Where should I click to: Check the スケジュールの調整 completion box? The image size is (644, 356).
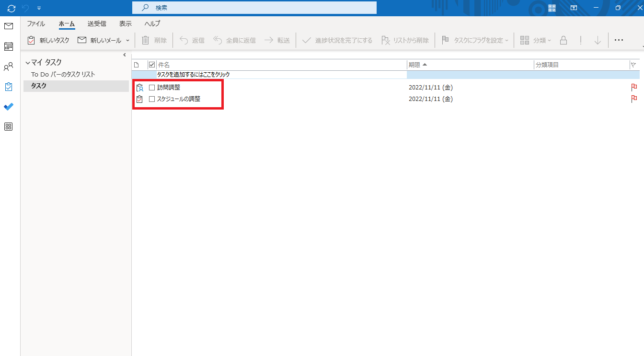coord(152,99)
